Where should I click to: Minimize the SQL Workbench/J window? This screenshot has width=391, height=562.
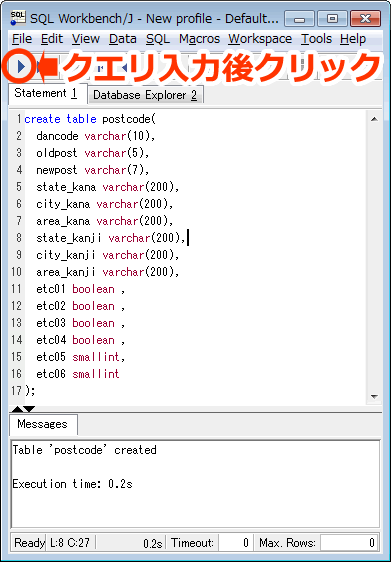299,19
